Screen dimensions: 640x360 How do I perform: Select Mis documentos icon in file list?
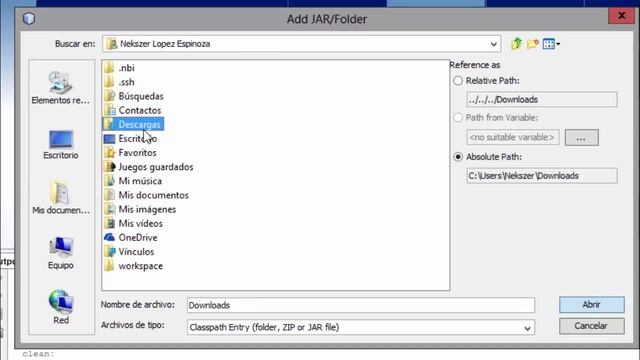coord(109,195)
